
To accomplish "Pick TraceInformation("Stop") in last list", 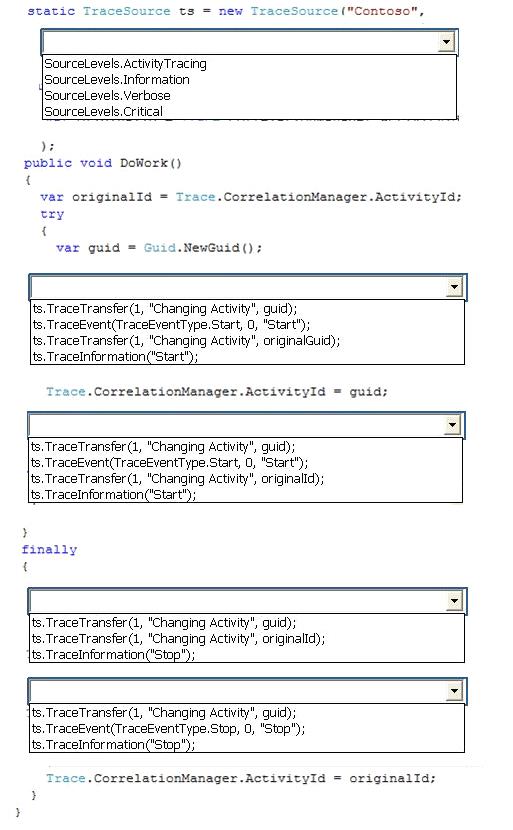I will click(113, 745).
